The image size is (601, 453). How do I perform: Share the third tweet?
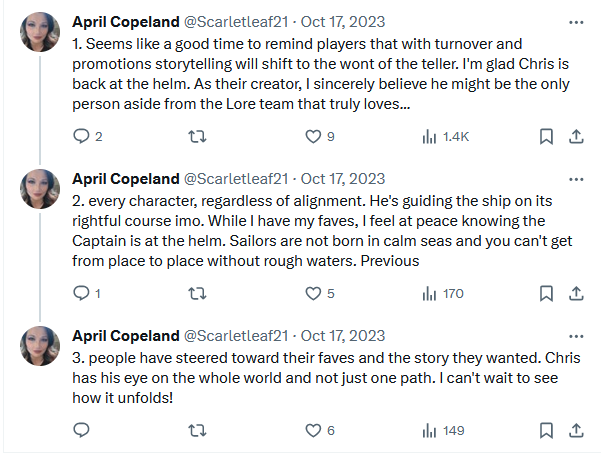pyautogui.click(x=576, y=431)
